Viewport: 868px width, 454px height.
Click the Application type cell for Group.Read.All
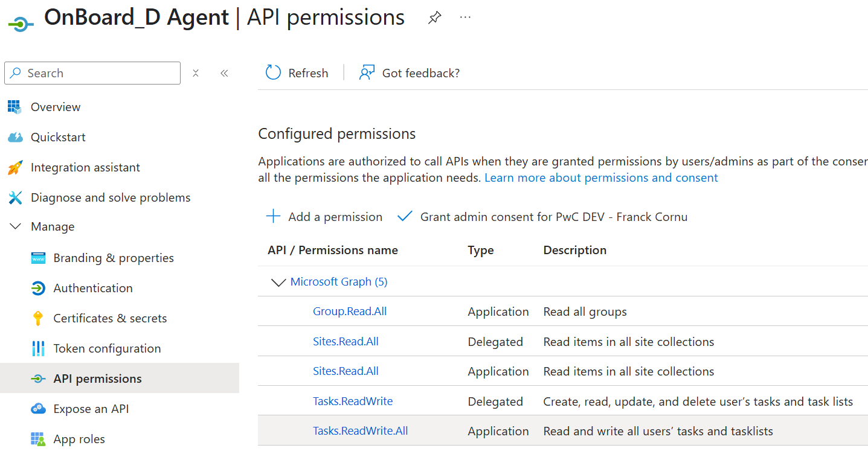pyautogui.click(x=498, y=312)
